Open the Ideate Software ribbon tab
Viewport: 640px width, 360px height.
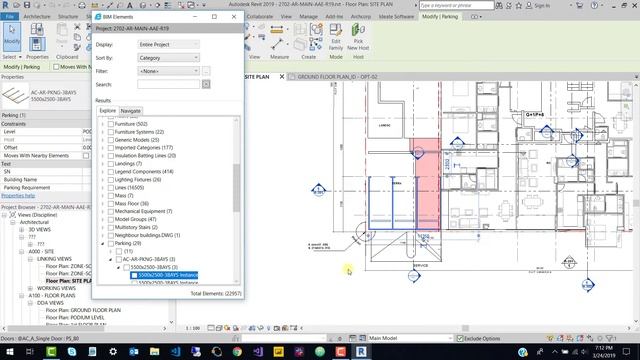click(x=396, y=17)
